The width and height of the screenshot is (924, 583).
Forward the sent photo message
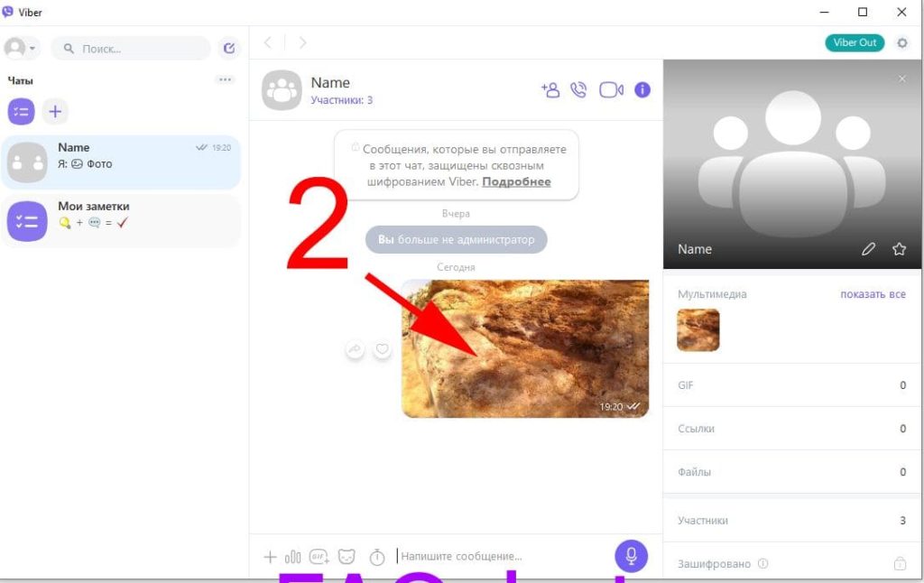(x=356, y=349)
